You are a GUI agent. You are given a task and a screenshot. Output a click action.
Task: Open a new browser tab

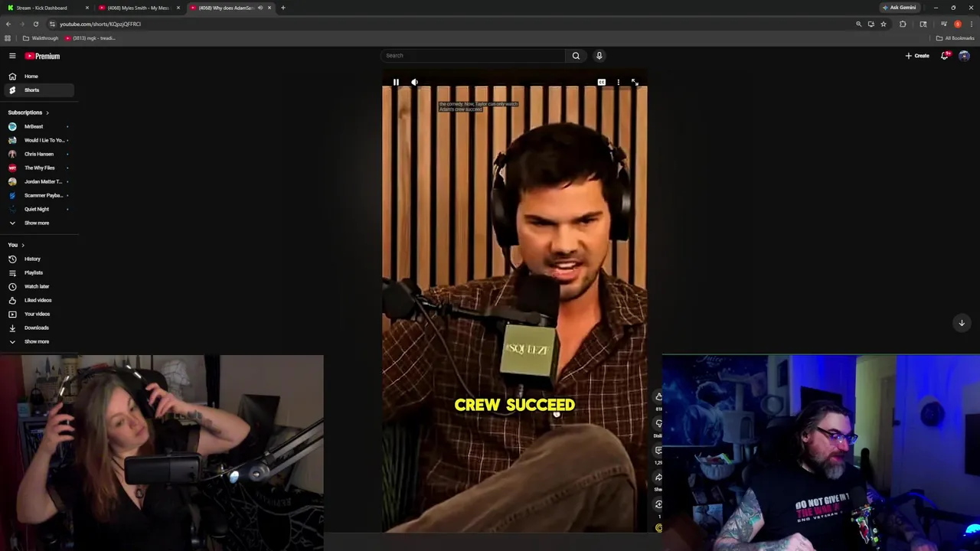283,8
